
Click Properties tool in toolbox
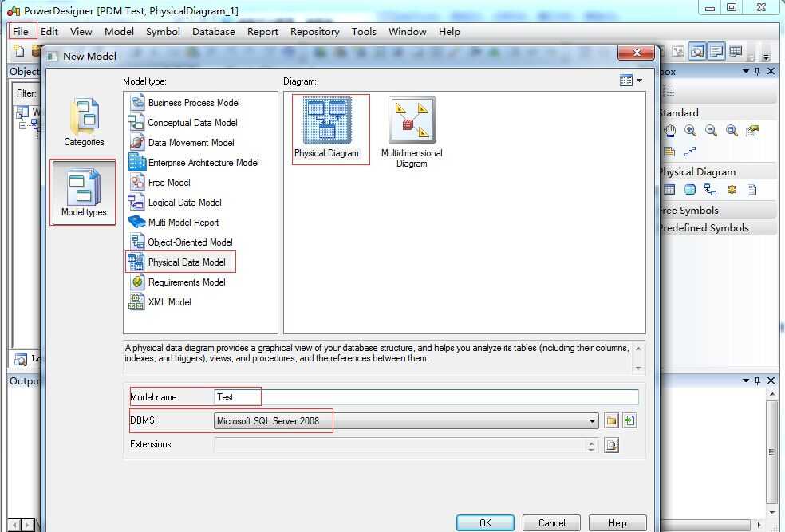click(752, 131)
